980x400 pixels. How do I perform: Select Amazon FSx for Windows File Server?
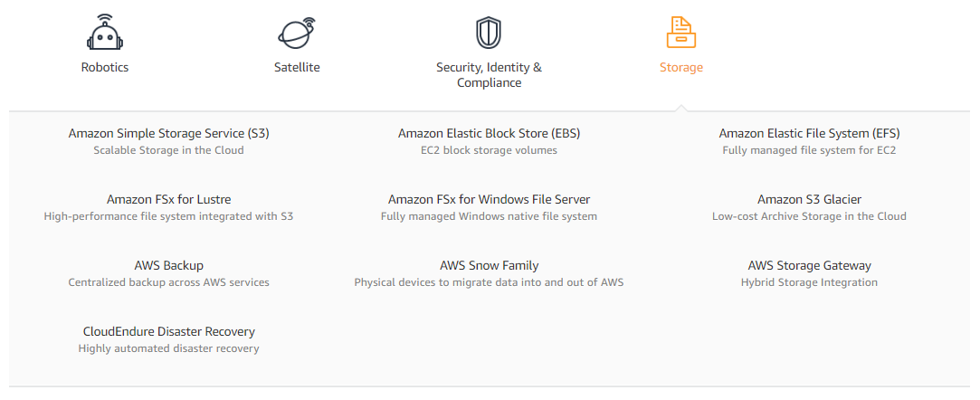pyautogui.click(x=489, y=199)
